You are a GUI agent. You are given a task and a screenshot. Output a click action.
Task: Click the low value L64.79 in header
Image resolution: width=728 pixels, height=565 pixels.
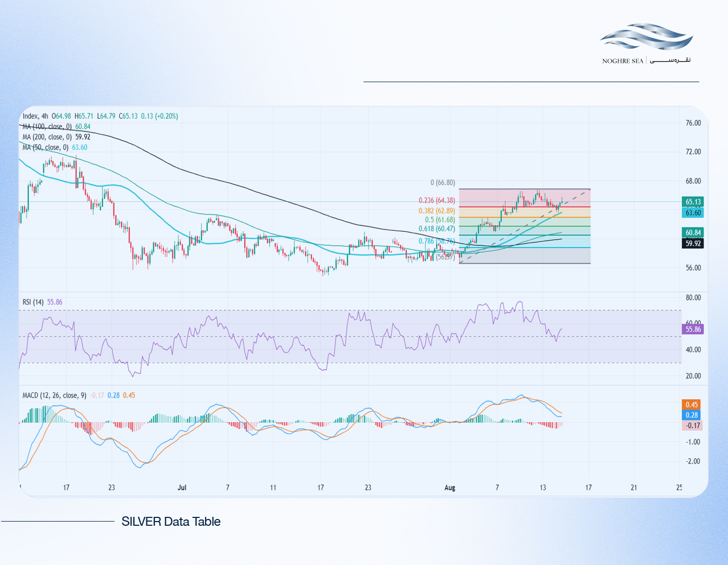[106, 116]
